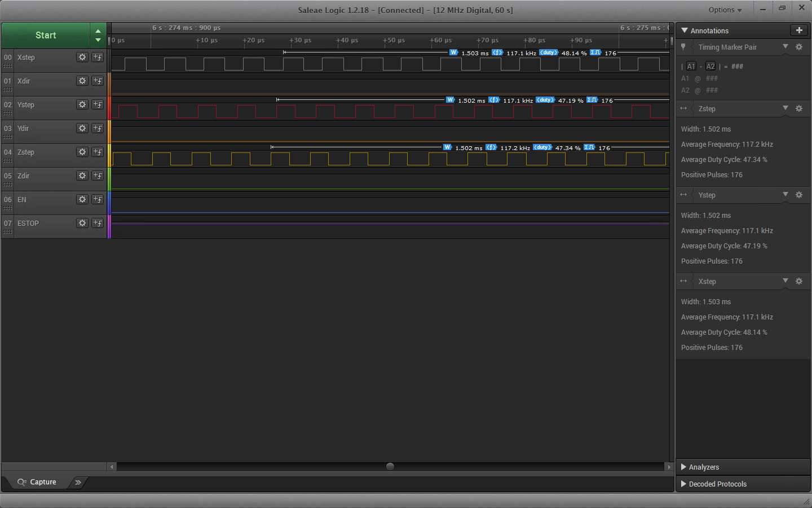812x508 pixels.
Task: Set trigger on Zstep channel
Action: pos(98,152)
